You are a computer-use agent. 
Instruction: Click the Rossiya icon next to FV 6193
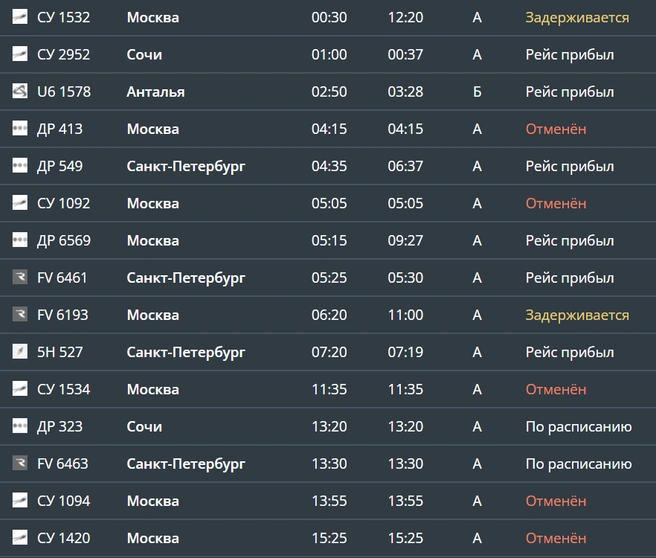point(20,315)
